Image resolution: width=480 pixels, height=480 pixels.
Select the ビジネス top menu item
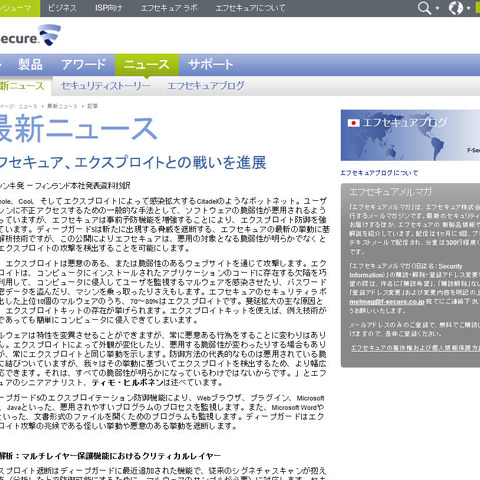tap(62, 8)
